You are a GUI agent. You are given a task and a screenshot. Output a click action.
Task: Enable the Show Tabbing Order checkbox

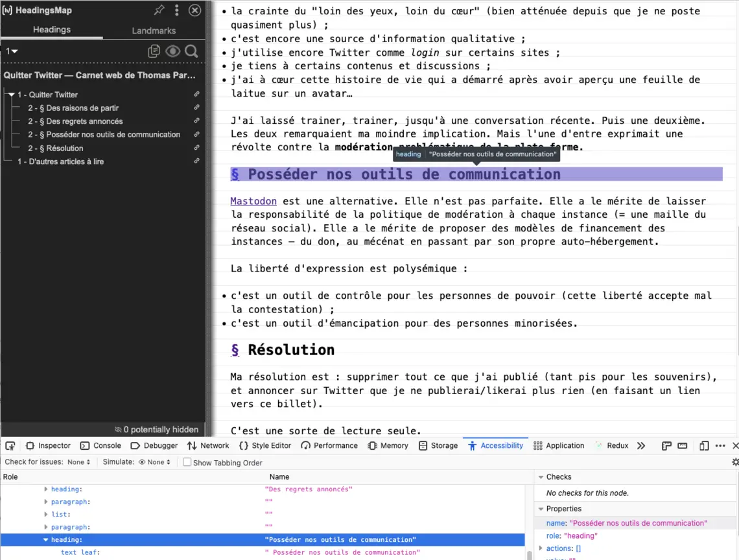[x=187, y=463]
